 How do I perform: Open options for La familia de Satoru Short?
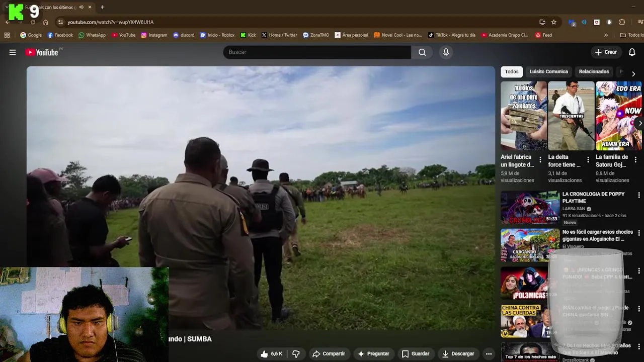[x=635, y=160]
